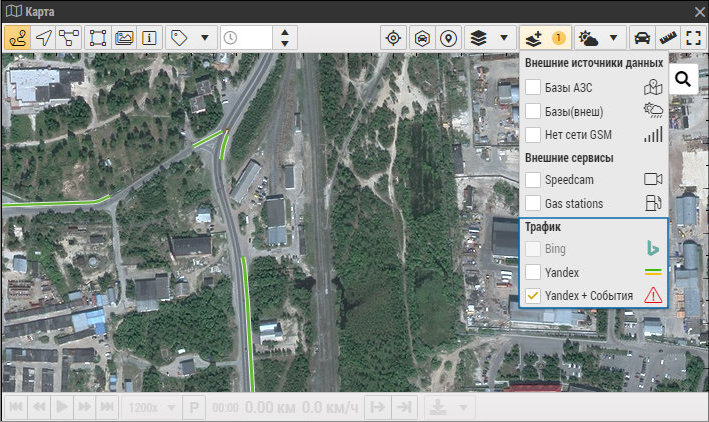Click the Внешние сервисы heading
The width and height of the screenshot is (709, 422).
coord(569,158)
